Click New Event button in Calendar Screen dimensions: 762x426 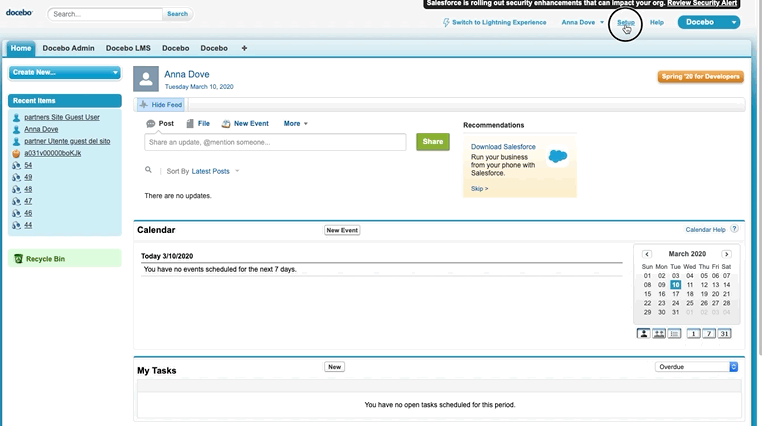[x=342, y=230]
